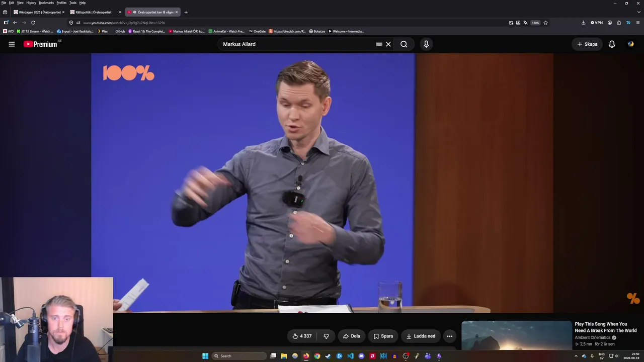This screenshot has width=644, height=362.
Task: Open the Firefox account icon
Action: [610, 23]
